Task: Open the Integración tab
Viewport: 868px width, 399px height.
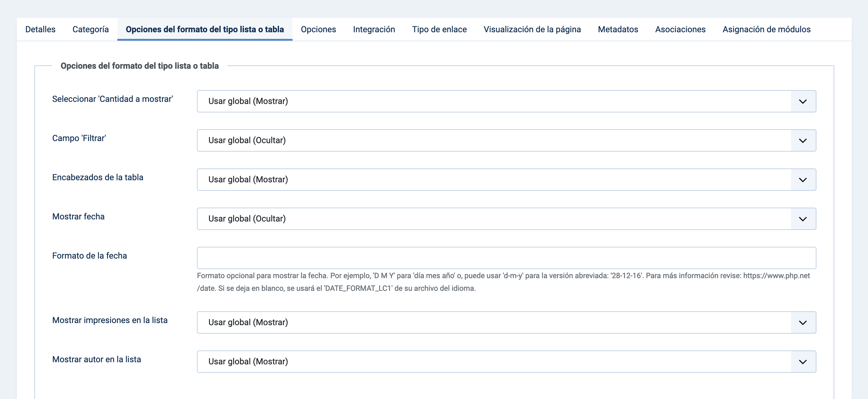Action: (374, 29)
